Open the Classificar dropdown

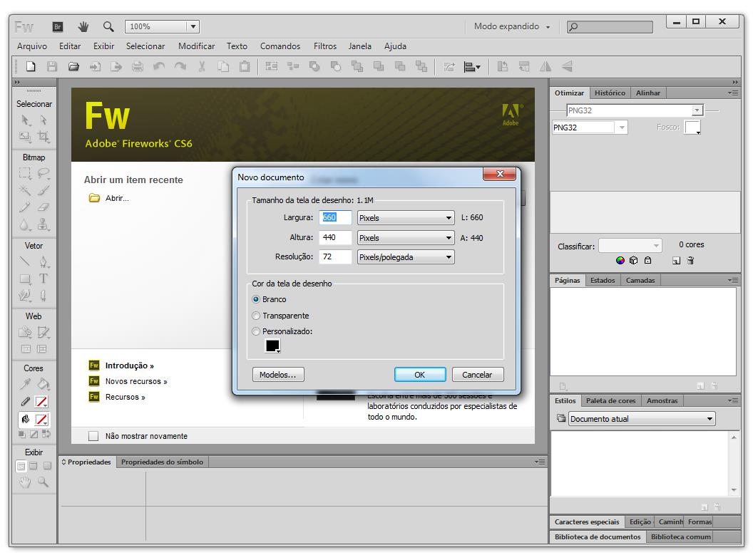pyautogui.click(x=630, y=246)
